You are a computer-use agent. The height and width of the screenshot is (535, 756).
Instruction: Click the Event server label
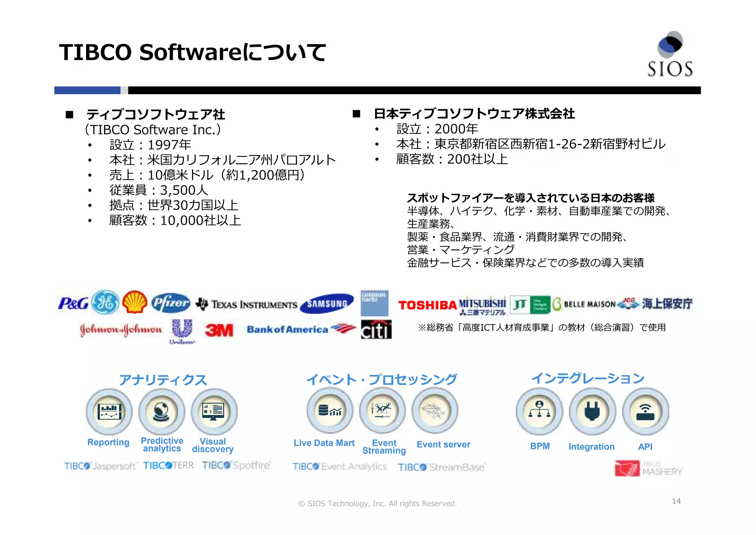443,444
